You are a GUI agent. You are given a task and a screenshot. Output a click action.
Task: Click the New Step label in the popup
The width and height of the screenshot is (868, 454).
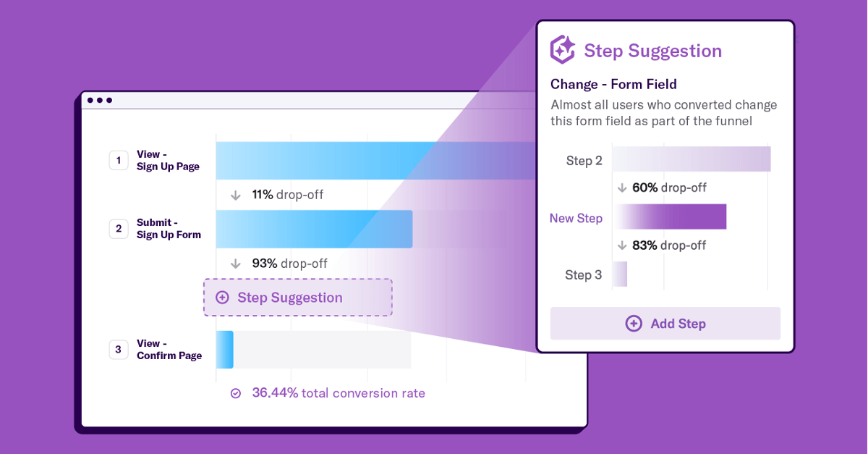(x=576, y=218)
